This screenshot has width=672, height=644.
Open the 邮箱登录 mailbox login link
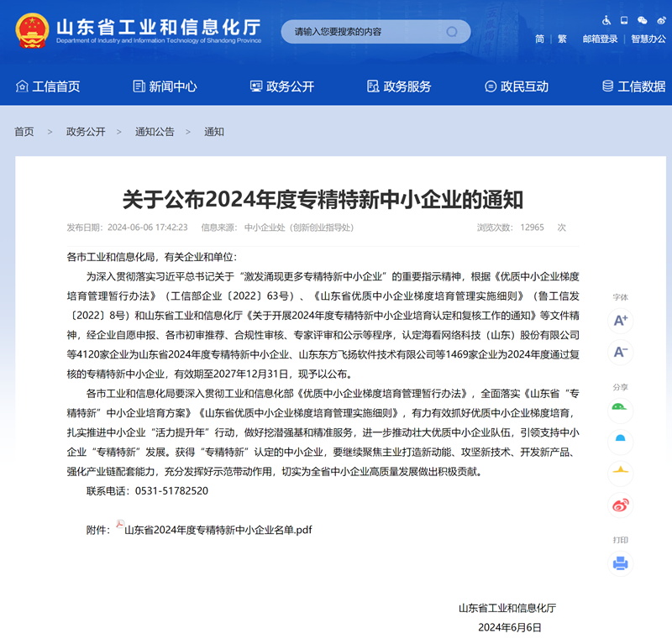pyautogui.click(x=600, y=39)
